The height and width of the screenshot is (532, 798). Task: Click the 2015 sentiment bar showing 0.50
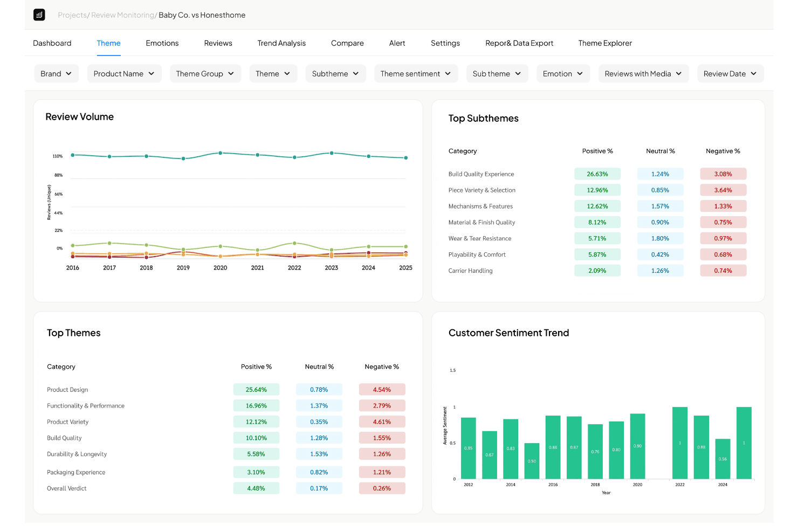pos(532,461)
